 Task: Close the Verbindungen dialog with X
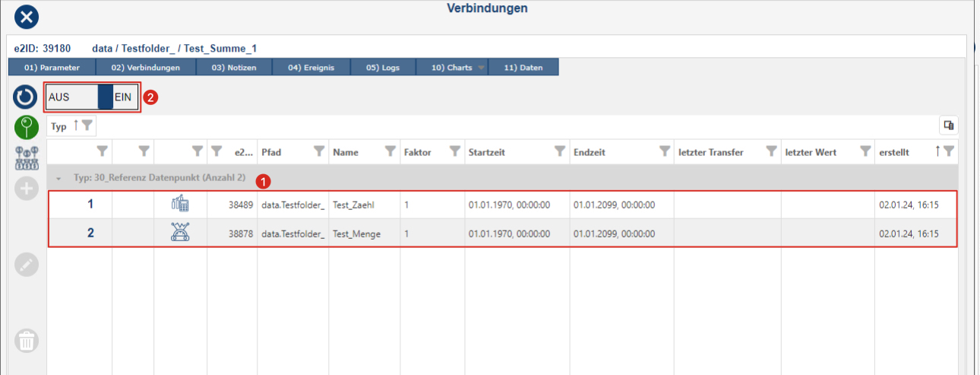click(x=27, y=16)
